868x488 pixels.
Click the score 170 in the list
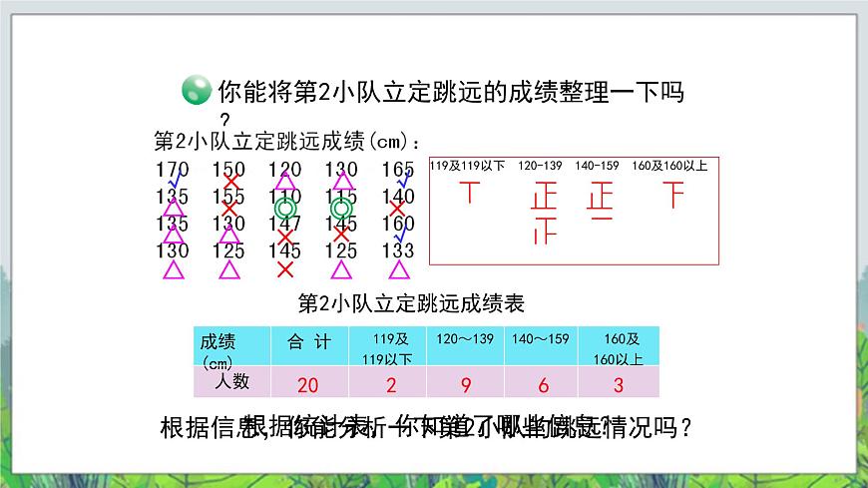173,169
